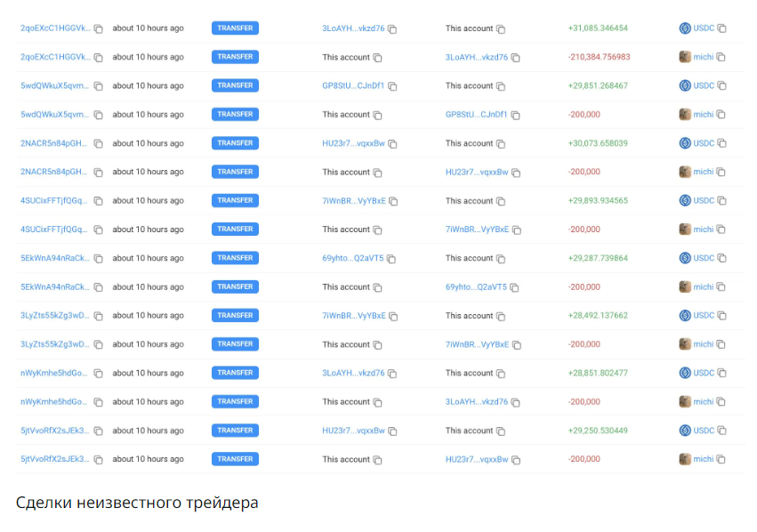
Task: Click TRANSFER badge in +31,085.346454 row
Action: coord(235,28)
